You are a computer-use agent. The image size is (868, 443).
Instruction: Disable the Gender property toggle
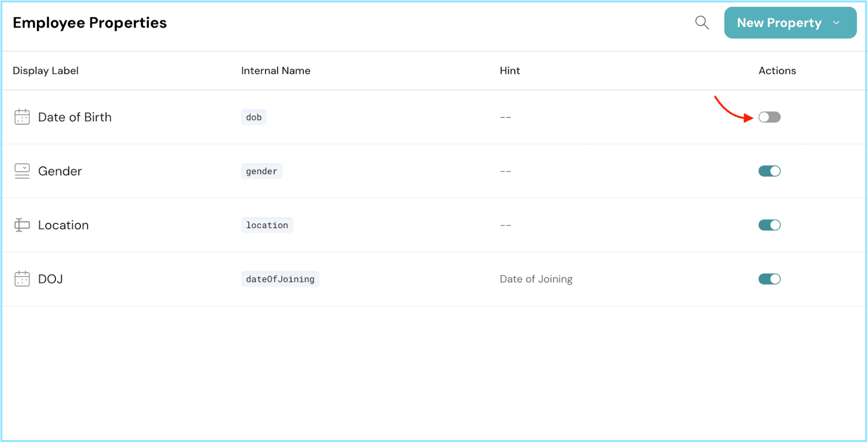click(x=769, y=171)
